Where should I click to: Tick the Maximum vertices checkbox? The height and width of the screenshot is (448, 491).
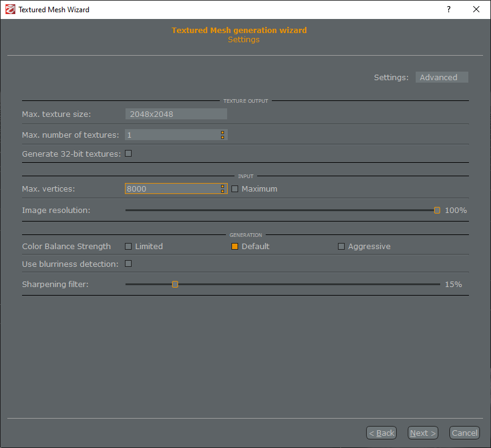coord(234,189)
